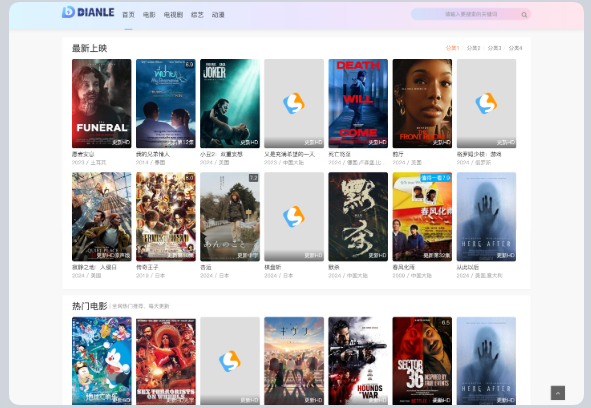The height and width of the screenshot is (408, 591).
Task: Select the 动漫 navigation tab
Action: click(218, 15)
